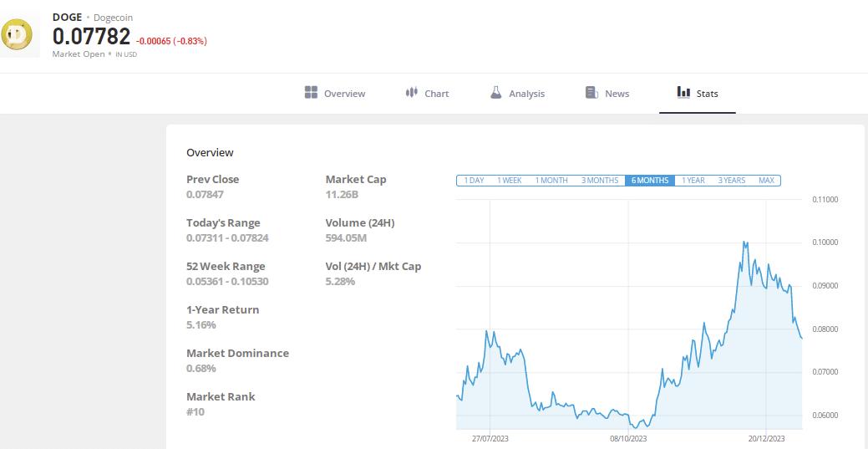The image size is (868, 449).
Task: Click the price change -0.00065 (-0.83%)
Action: [x=171, y=40]
